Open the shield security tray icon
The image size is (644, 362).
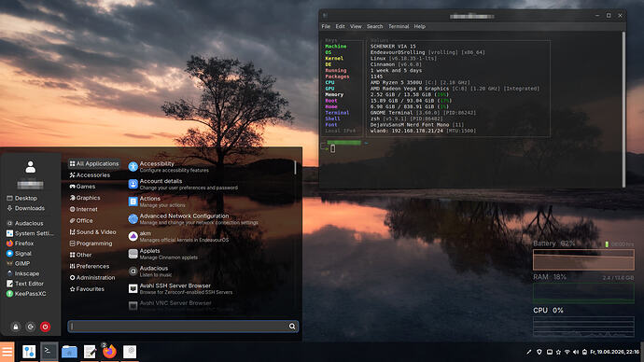tap(539, 352)
